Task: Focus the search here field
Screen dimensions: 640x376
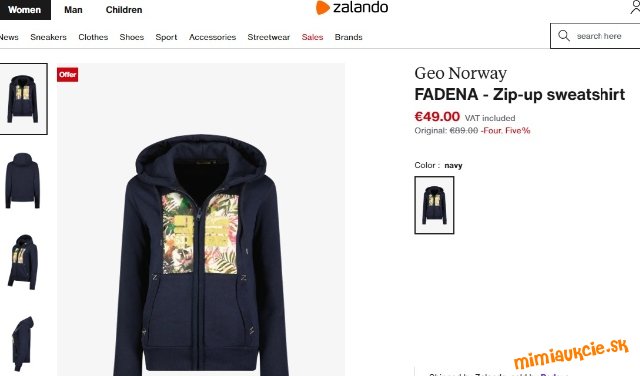Action: tap(595, 36)
